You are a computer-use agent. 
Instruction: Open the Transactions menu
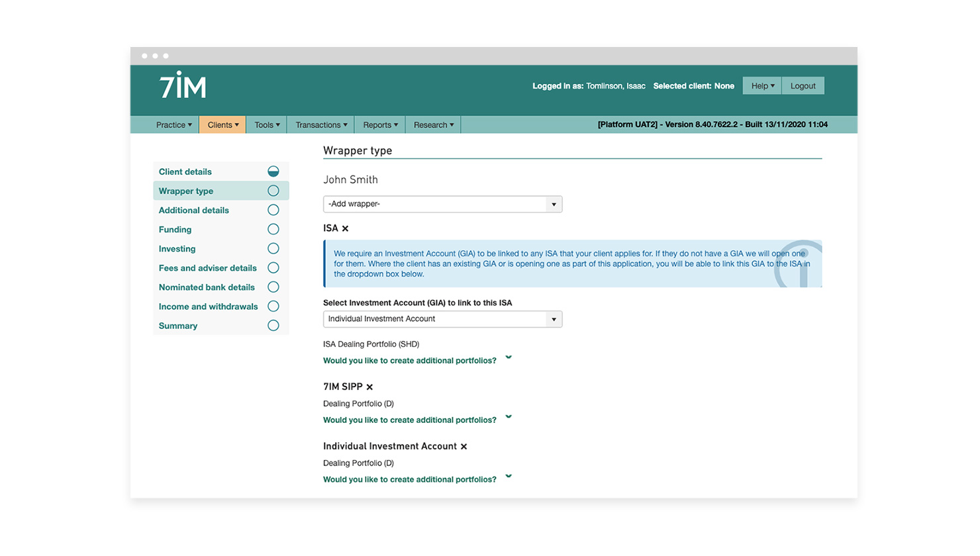tap(321, 124)
